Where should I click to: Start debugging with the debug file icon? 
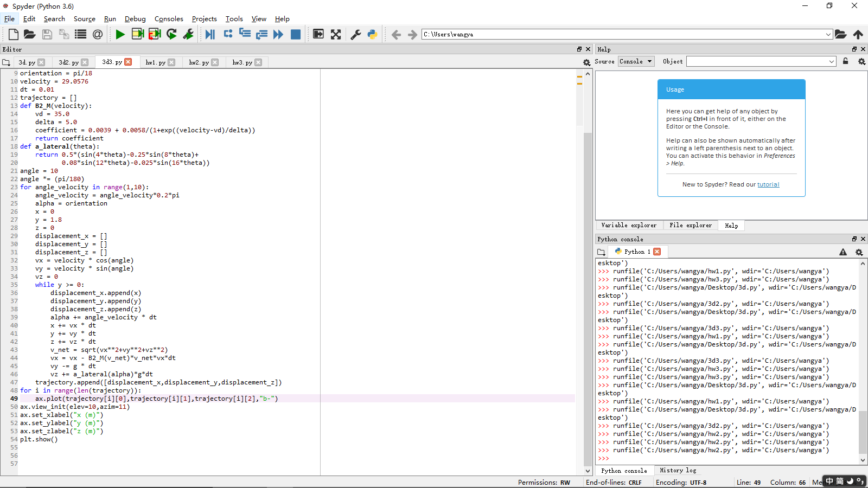pos(210,35)
